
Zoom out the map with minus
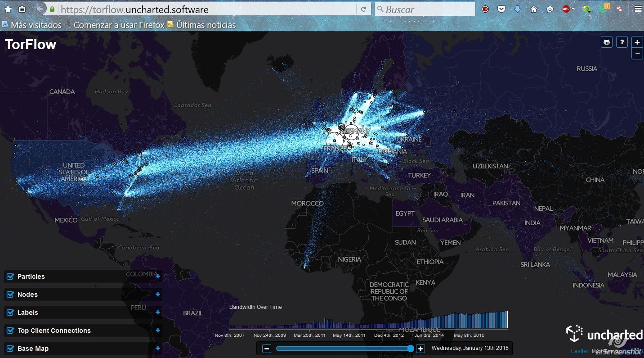(637, 53)
